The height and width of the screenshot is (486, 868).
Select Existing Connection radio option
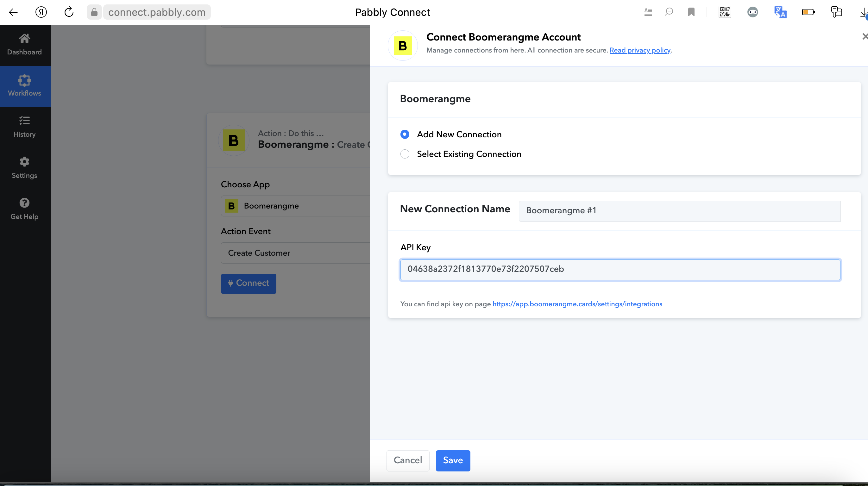405,154
